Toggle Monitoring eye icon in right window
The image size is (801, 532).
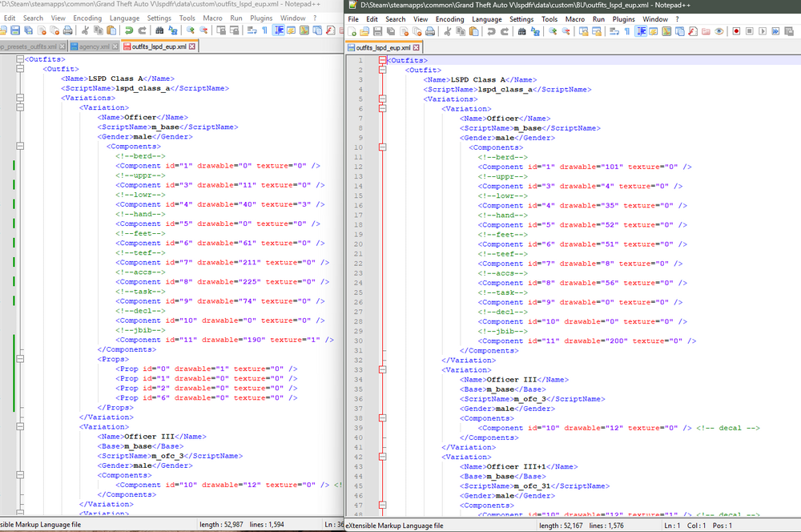(x=719, y=32)
